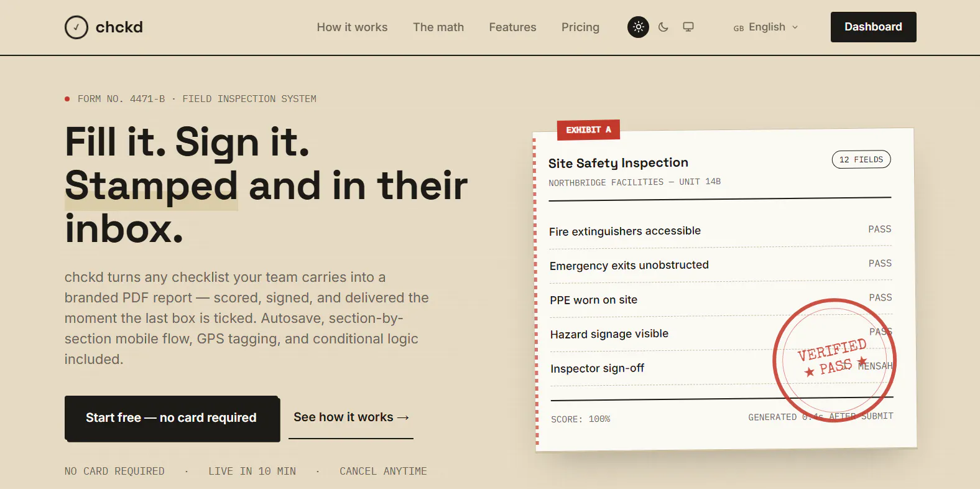This screenshot has width=980, height=489.
Task: Click the Site Safety Inspection card title
Action: pos(618,163)
